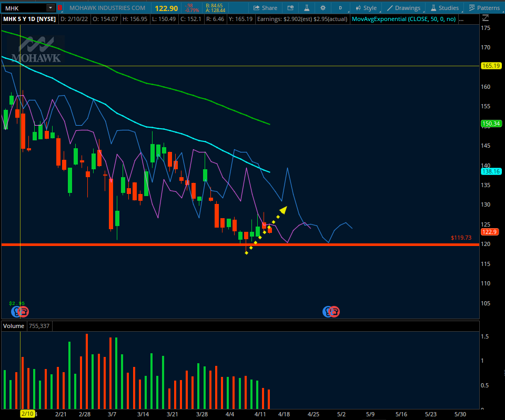Screen dimensions: 505x420
Task: Click the O: 154.07 open value
Action: pyautogui.click(x=105, y=19)
